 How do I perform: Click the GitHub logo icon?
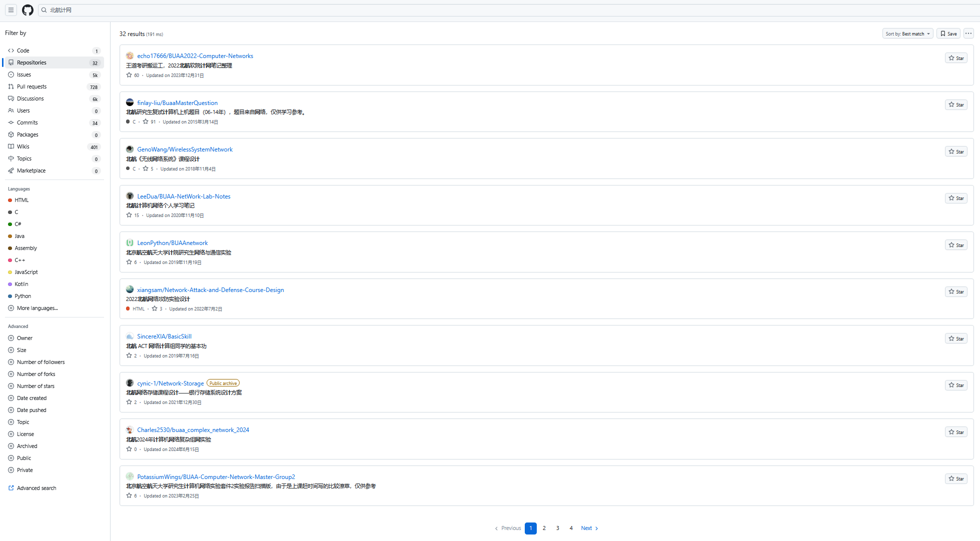click(28, 10)
